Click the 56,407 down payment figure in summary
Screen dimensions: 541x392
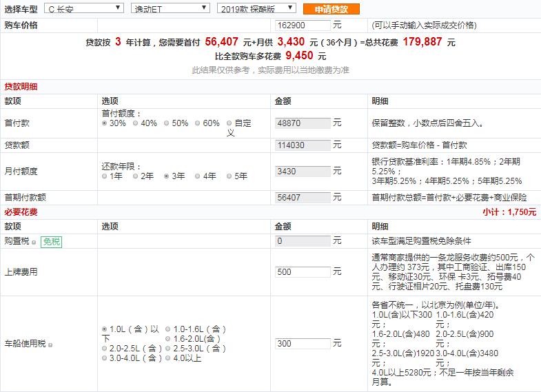click(221, 42)
